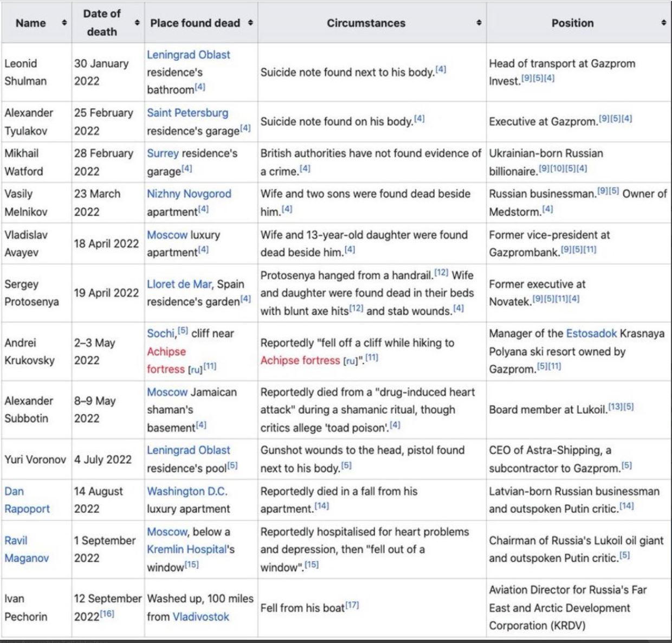Sort the Position column
Viewport: 672px width, 643px height.
(663, 23)
